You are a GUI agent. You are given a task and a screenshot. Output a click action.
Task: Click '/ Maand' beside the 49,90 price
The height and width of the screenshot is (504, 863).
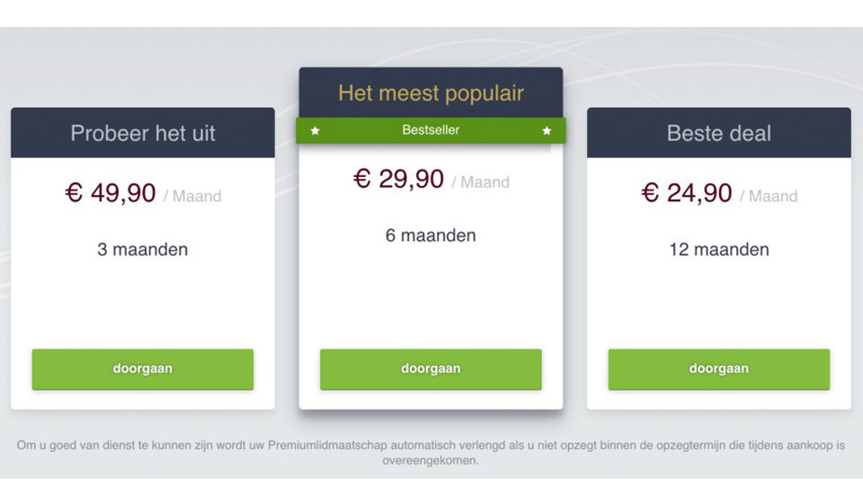click(x=192, y=196)
